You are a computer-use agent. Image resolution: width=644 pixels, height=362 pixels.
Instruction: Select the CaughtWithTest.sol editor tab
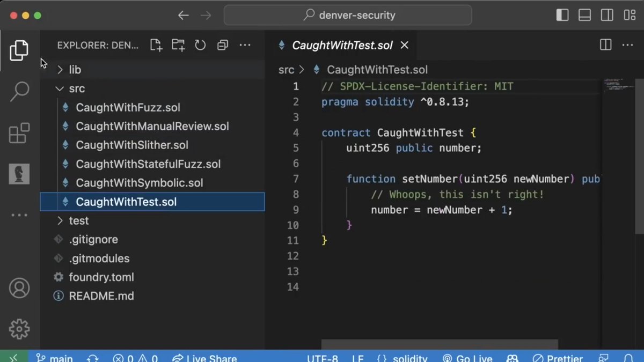click(342, 46)
